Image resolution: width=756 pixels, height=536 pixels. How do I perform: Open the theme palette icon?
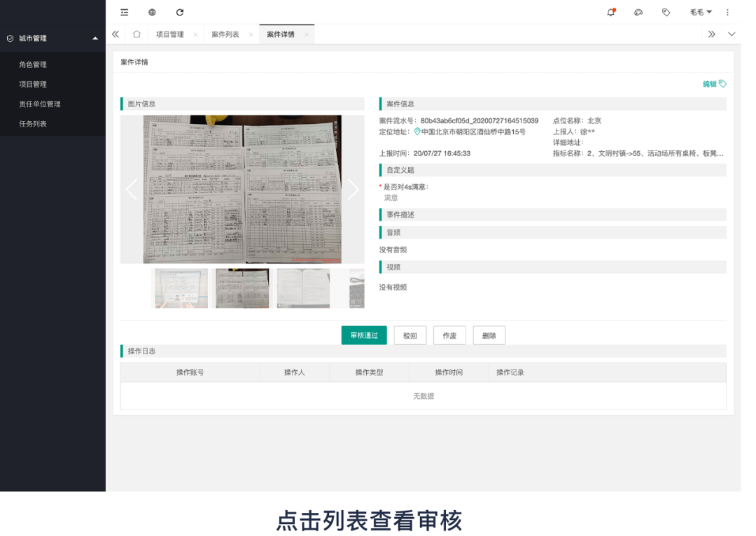tap(638, 13)
